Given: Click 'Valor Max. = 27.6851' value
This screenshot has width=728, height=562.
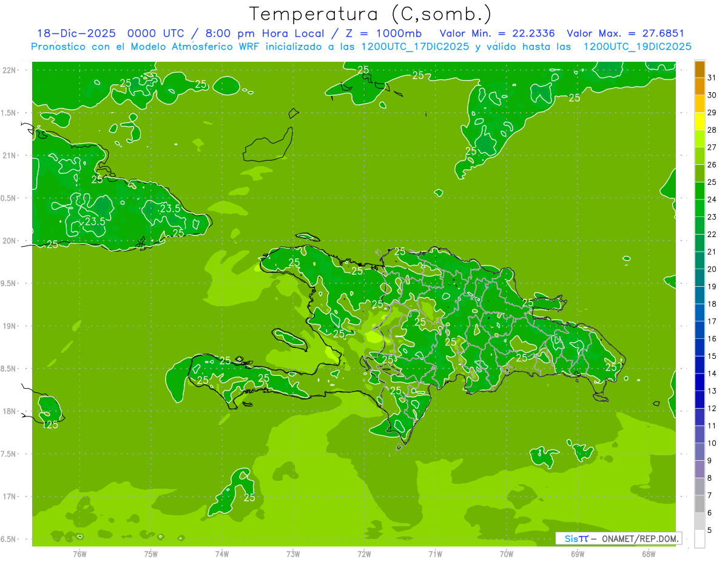Looking at the screenshot, I should [x=625, y=33].
